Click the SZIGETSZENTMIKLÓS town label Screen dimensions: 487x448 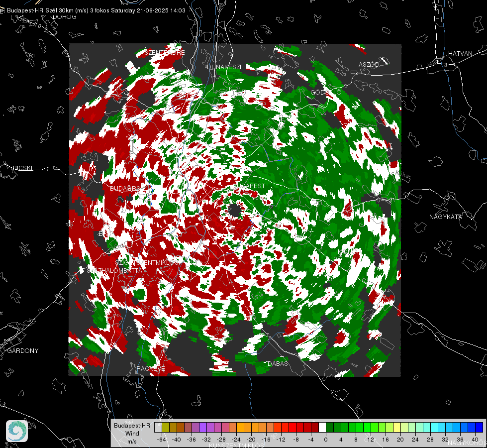pyautogui.click(x=147, y=263)
